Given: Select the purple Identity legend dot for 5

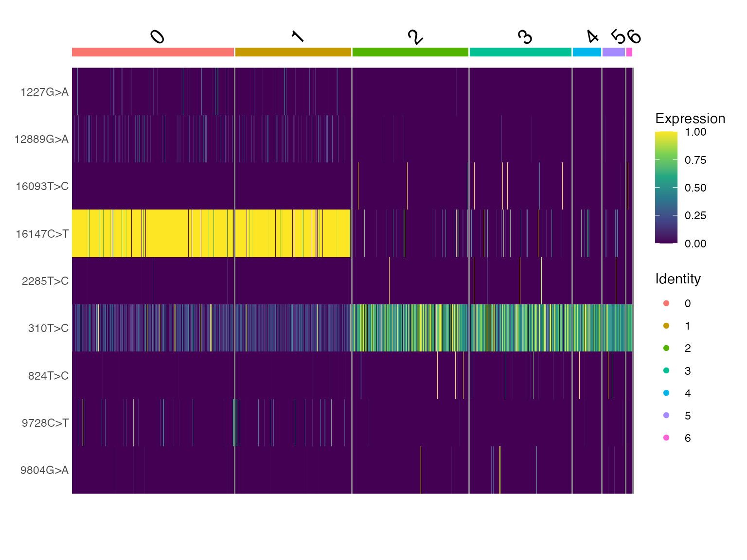Looking at the screenshot, I should tap(666, 416).
